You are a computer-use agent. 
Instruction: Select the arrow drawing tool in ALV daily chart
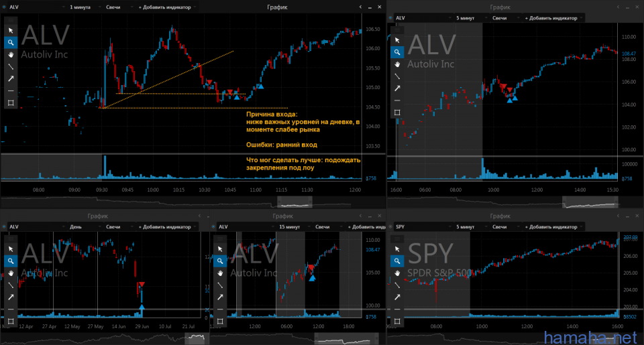tap(11, 297)
